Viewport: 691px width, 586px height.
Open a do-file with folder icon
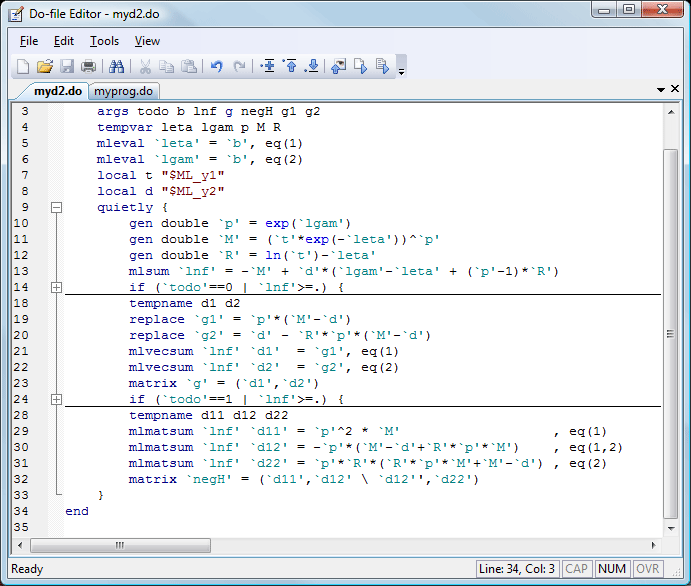point(45,67)
